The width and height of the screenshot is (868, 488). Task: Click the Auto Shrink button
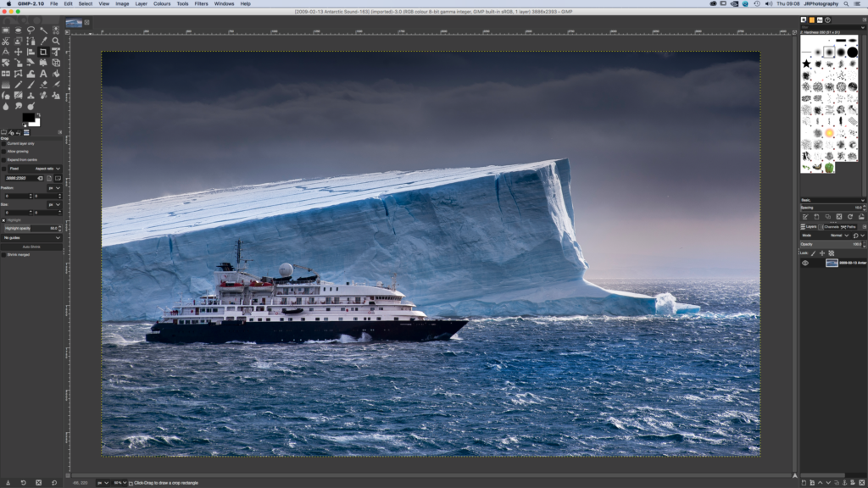(31, 247)
